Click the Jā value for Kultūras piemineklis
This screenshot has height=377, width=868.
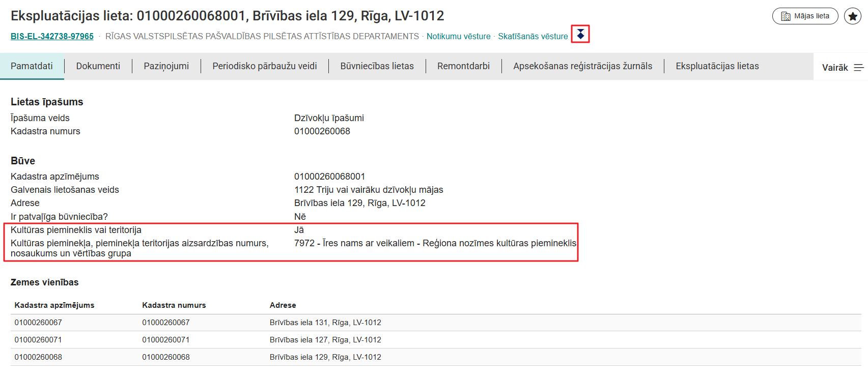pos(299,230)
